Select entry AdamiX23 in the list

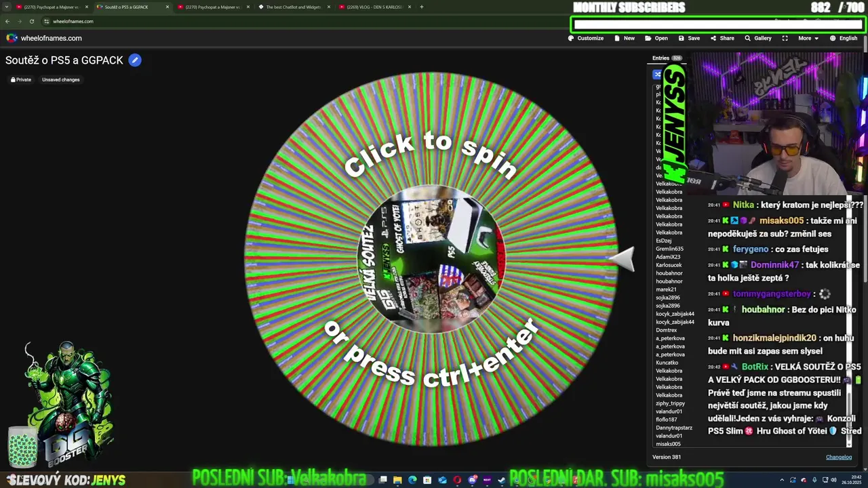(x=668, y=257)
